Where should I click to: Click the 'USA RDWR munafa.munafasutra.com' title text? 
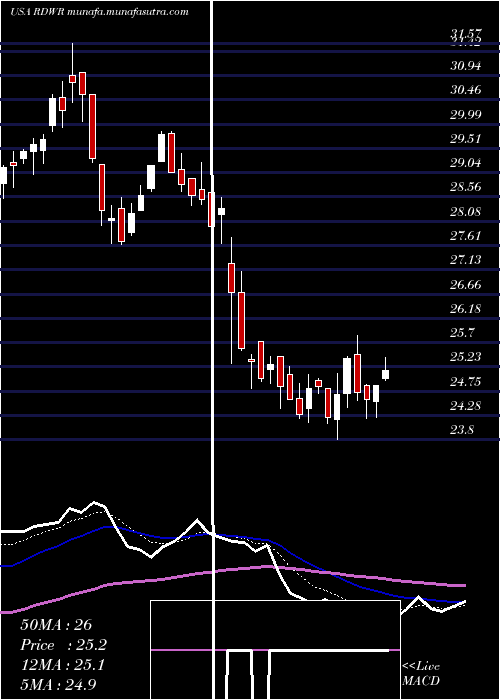(99, 12)
